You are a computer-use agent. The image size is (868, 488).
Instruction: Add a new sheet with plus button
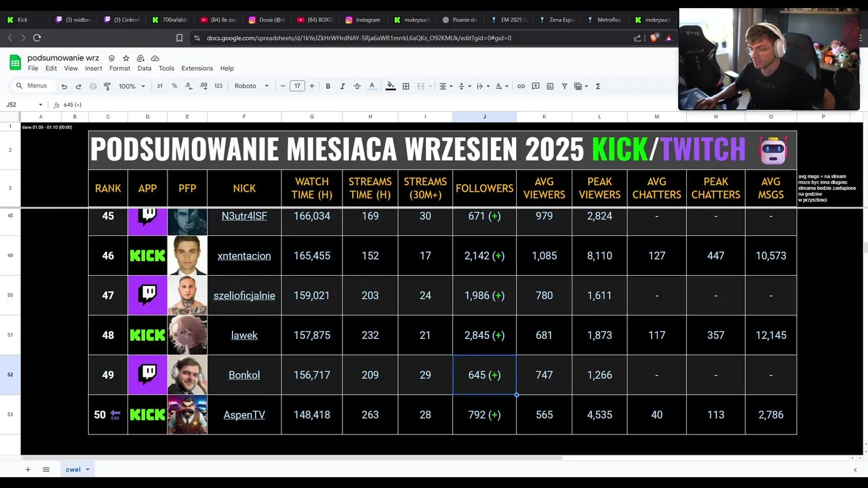tap(28, 470)
